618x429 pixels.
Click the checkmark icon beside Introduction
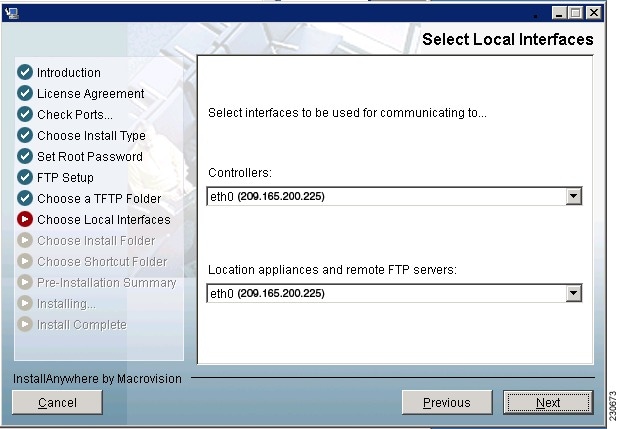point(25,72)
